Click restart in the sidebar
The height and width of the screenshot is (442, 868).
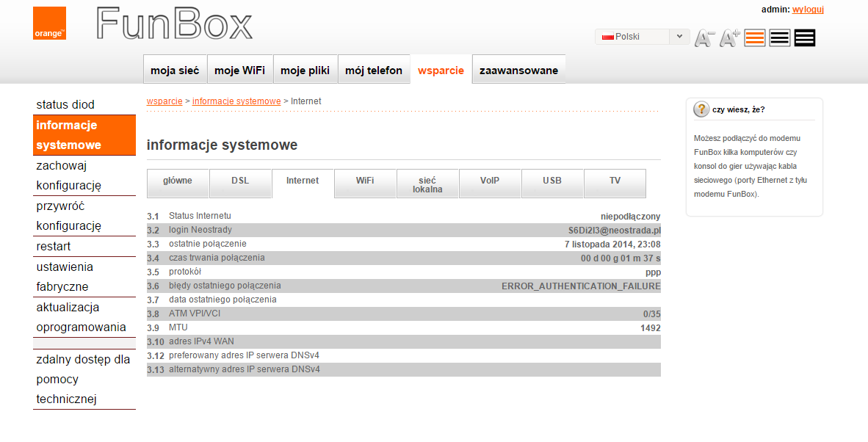(x=84, y=246)
